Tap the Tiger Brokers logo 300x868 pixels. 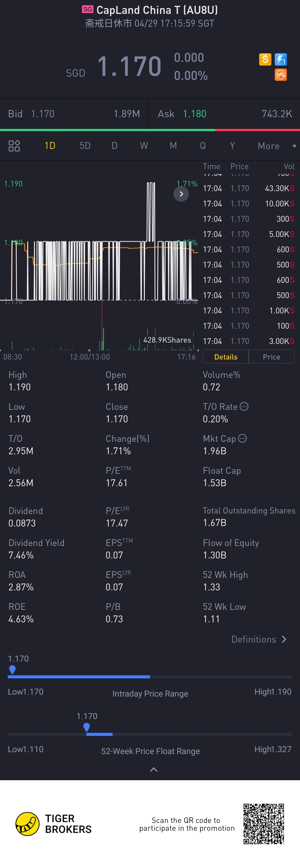tap(54, 824)
